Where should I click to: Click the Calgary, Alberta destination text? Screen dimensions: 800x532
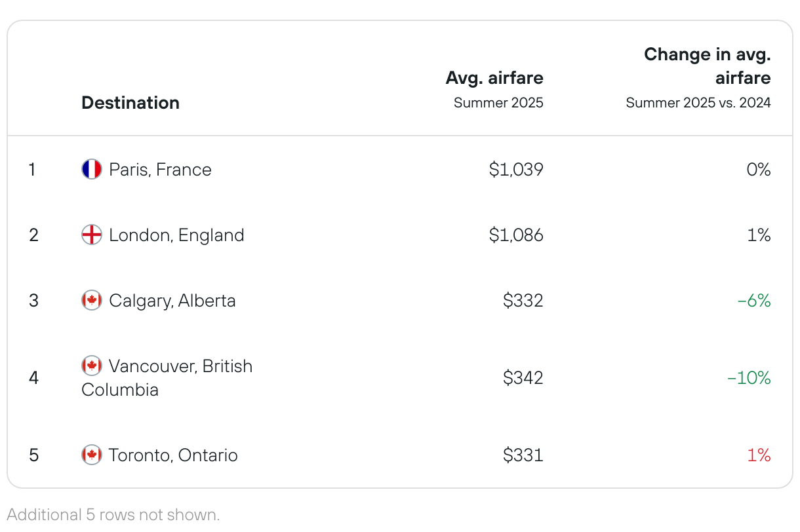coord(172,301)
